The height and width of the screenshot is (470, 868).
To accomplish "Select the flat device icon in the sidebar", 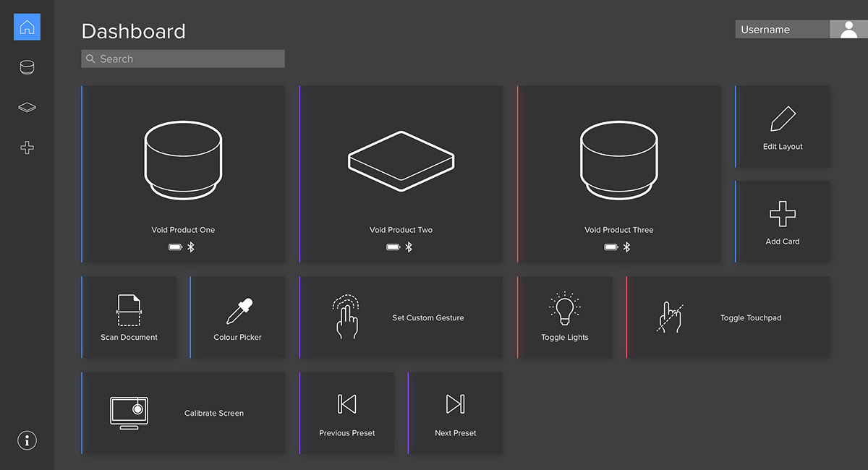I will click(x=27, y=107).
